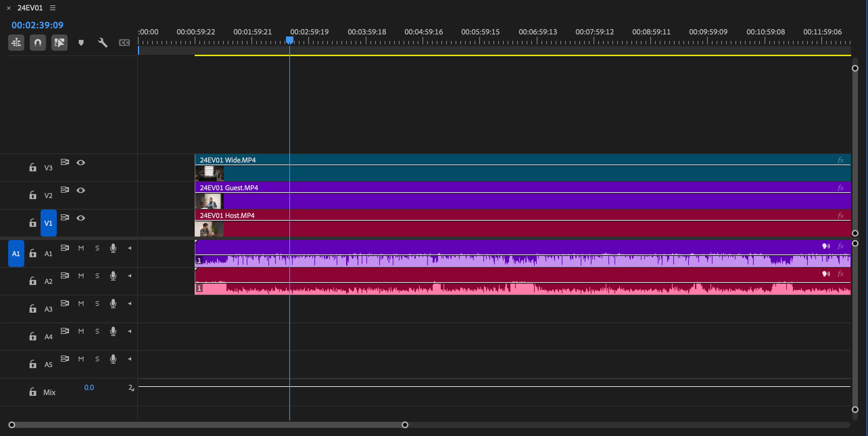Select the 24EV01 sequence tab
The image size is (868, 436).
tap(30, 8)
